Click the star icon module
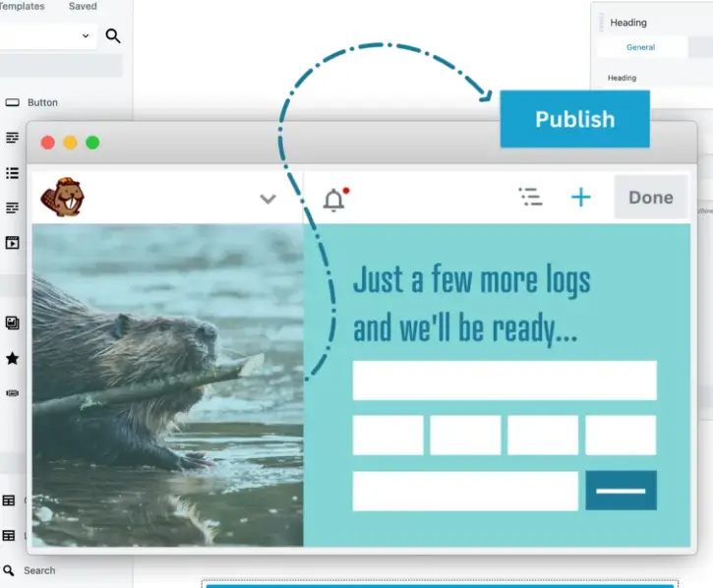The width and height of the screenshot is (713, 588). point(12,358)
